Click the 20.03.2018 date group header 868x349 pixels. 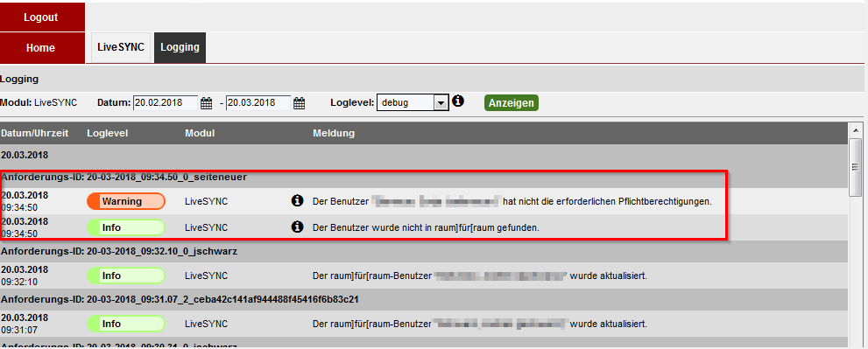[x=424, y=156]
